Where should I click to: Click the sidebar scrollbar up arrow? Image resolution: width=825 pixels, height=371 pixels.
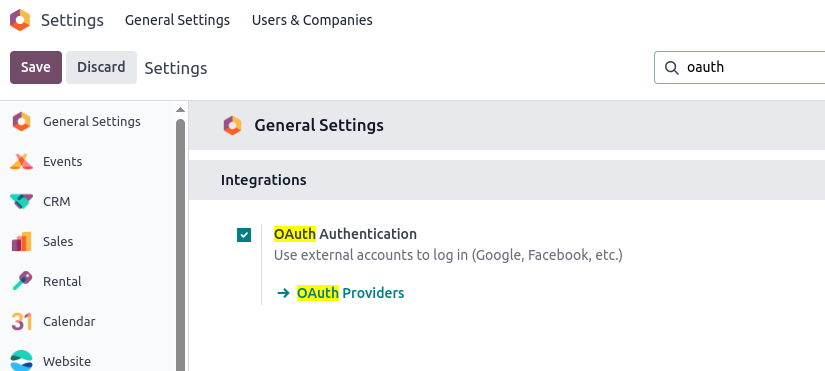(180, 109)
